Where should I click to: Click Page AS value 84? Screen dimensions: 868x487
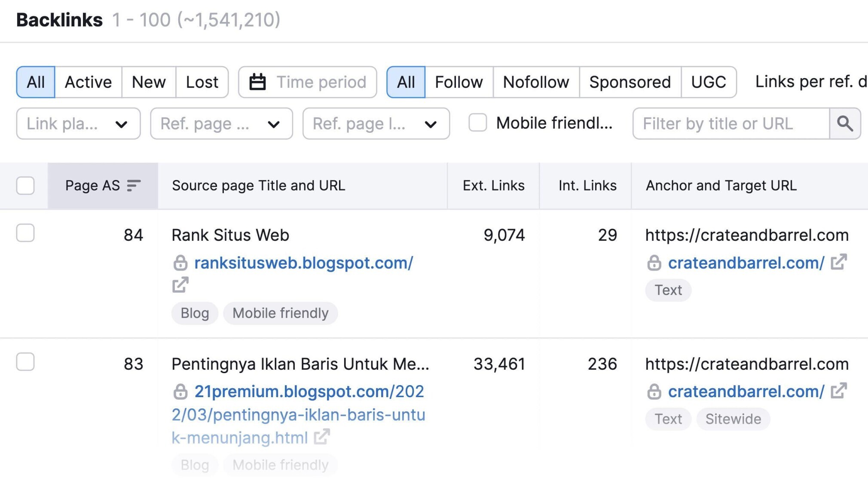[x=133, y=235]
